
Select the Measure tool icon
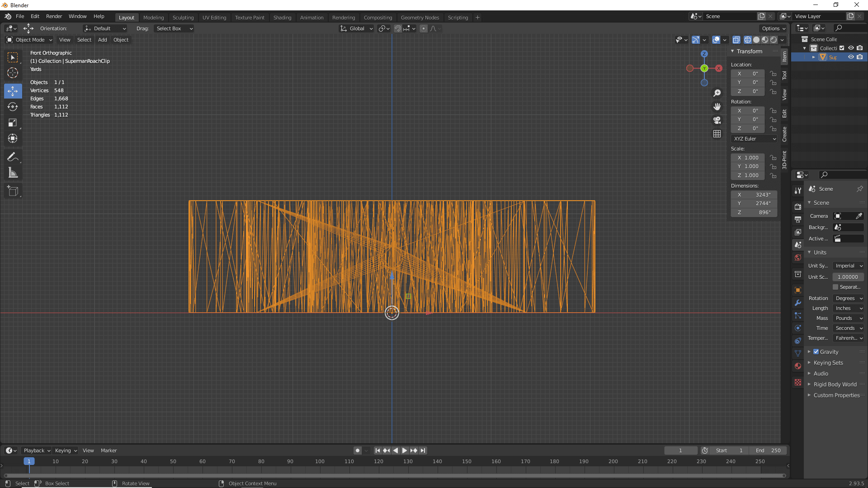coord(13,173)
